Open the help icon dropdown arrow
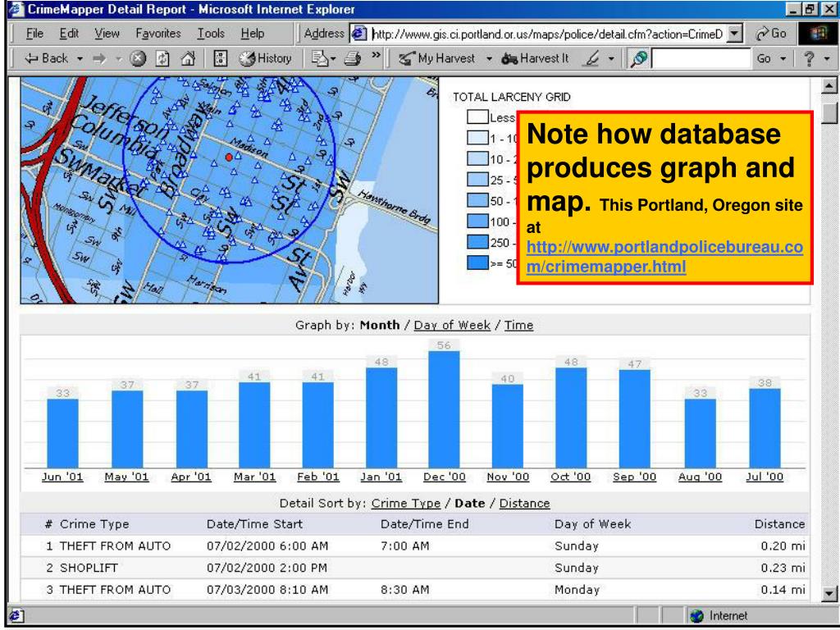 click(x=827, y=59)
